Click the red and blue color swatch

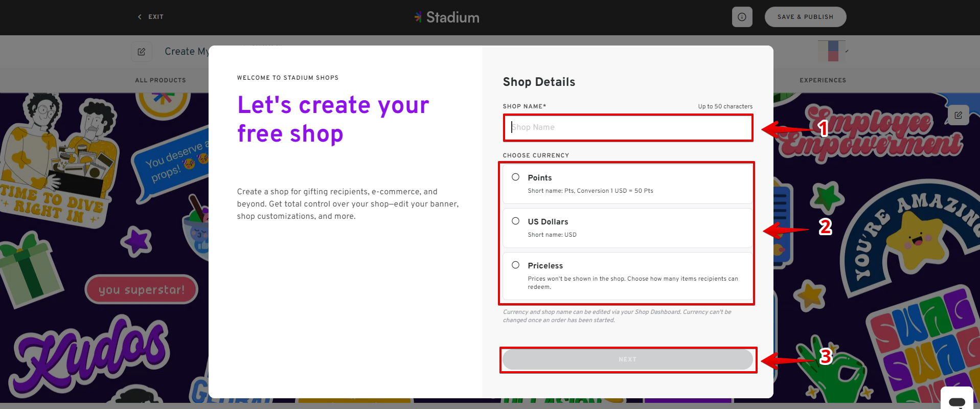(x=832, y=51)
